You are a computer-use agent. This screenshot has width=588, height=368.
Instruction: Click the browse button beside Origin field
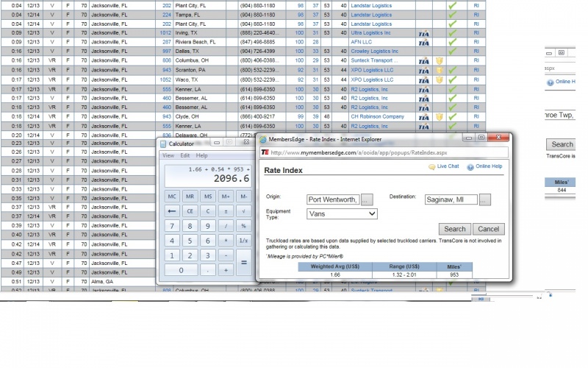point(367,199)
